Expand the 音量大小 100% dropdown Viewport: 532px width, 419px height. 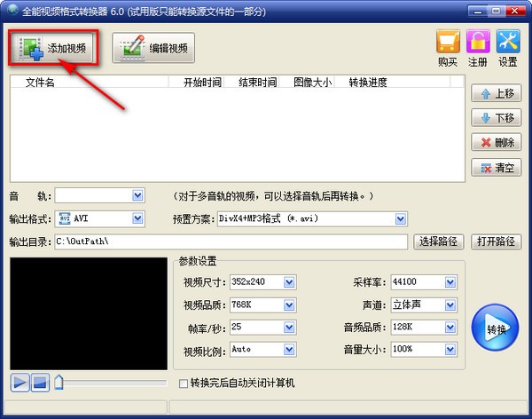pos(450,350)
